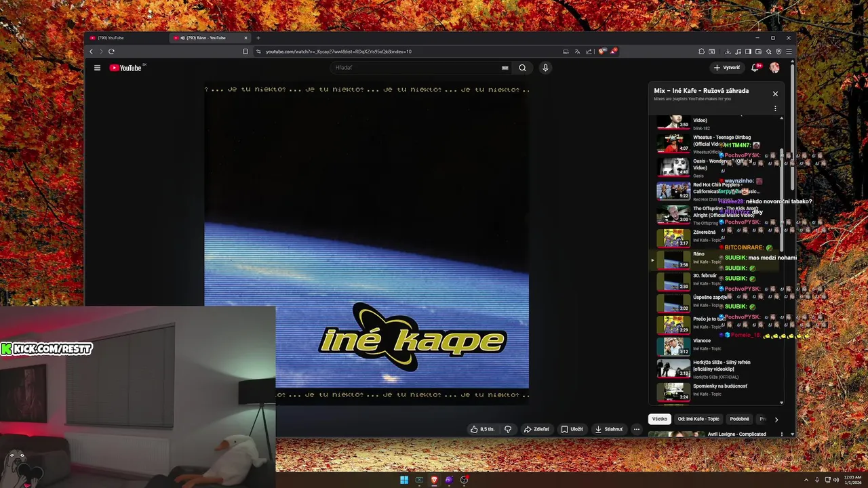868x488 pixels.
Task: Show more filter chips with right arrow
Action: tap(776, 420)
